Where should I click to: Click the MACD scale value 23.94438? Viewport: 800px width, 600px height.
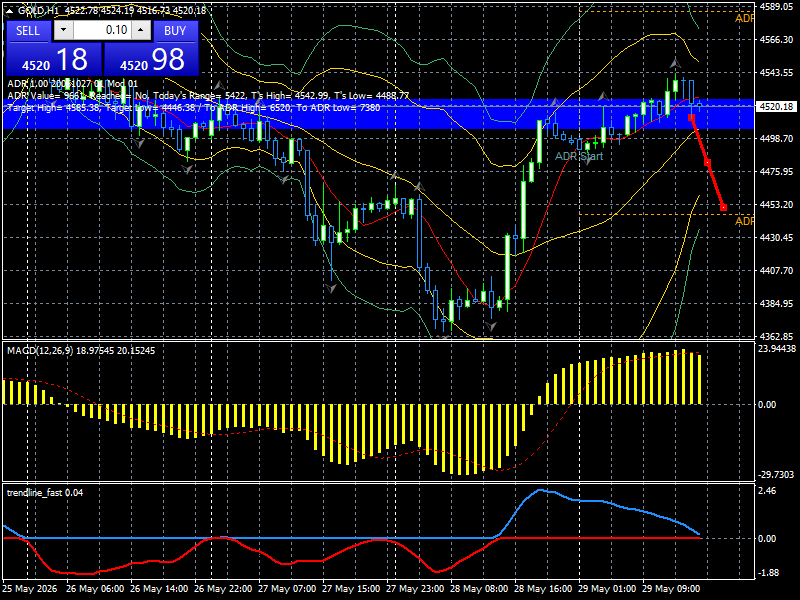(777, 349)
